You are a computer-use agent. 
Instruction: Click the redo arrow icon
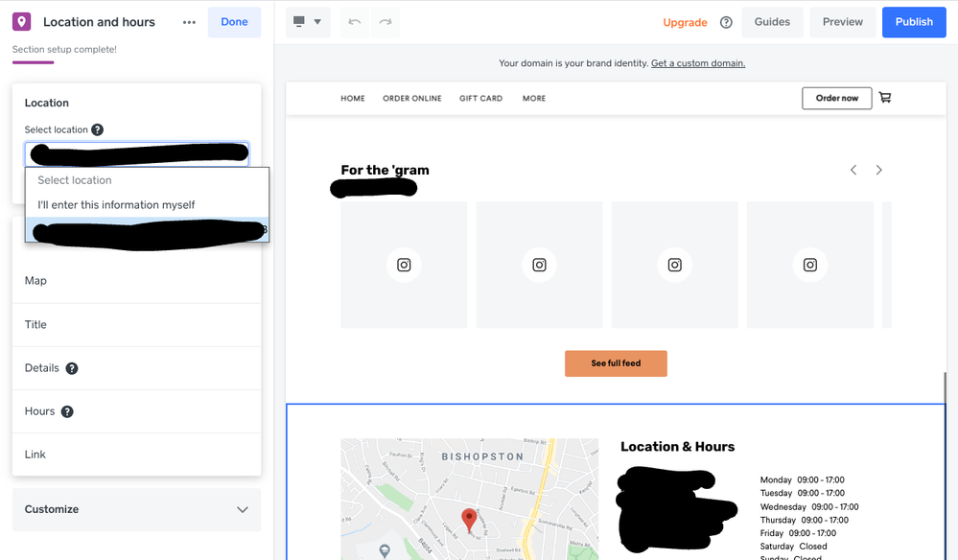(x=386, y=22)
